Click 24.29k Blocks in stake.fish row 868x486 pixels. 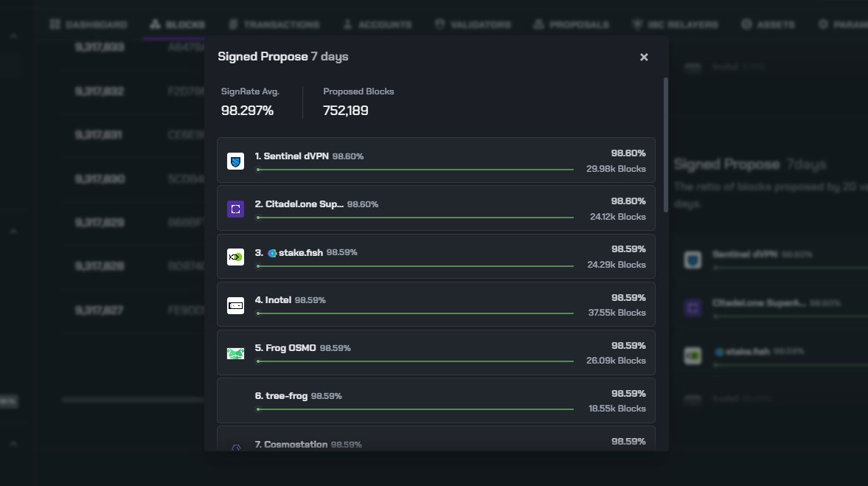pos(616,265)
